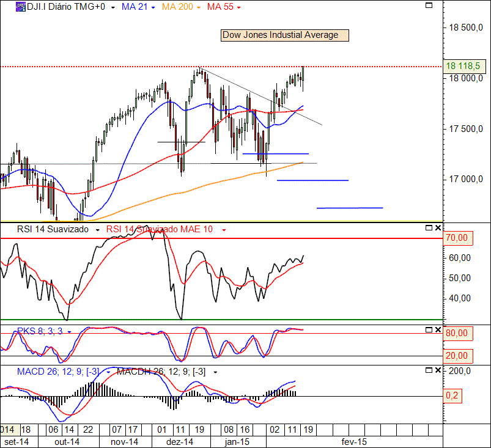This screenshot has height=448, width=491.
Task: Open the RSI 14 Suavizado MAE 10 dropdown
Action: [x=224, y=230]
